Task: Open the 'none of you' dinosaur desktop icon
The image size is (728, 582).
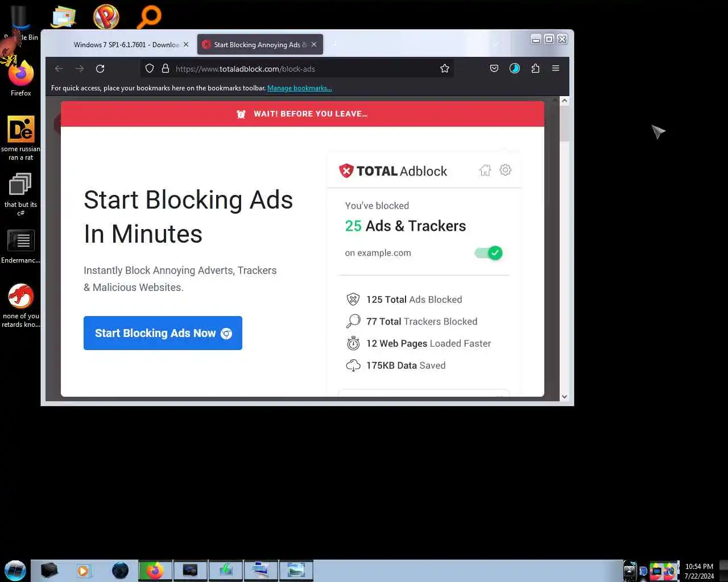Action: (x=20, y=305)
